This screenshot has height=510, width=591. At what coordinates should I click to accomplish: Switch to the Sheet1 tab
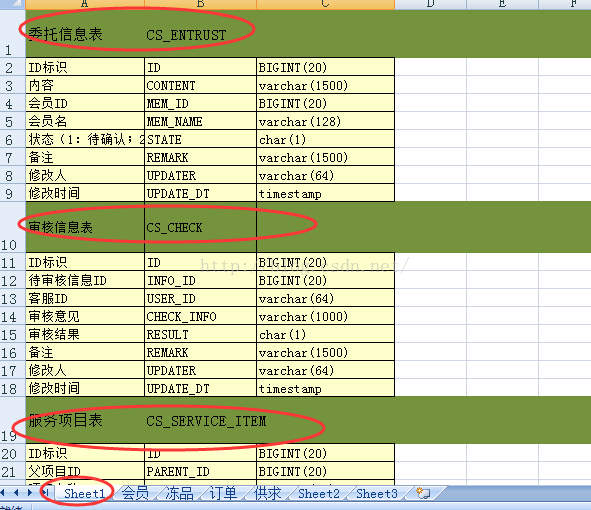(84, 493)
